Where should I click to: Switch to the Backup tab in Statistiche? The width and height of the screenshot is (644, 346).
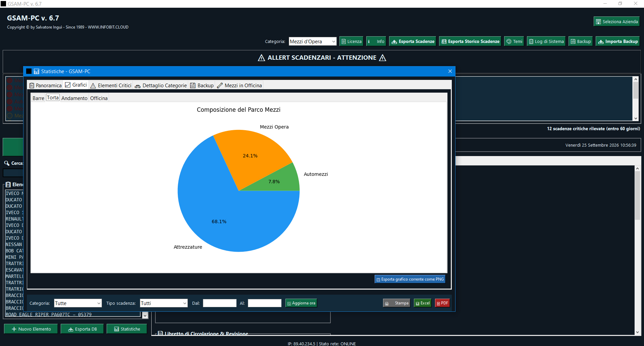pyautogui.click(x=202, y=85)
